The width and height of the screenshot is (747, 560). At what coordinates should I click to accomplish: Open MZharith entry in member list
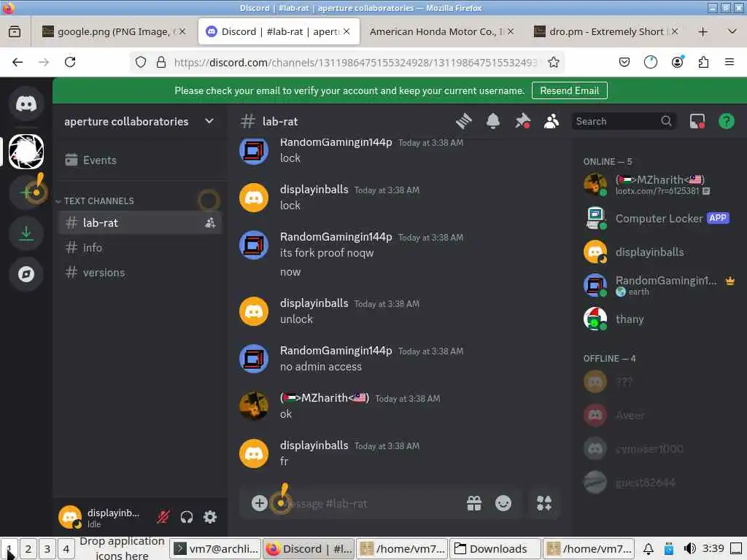[x=659, y=184]
